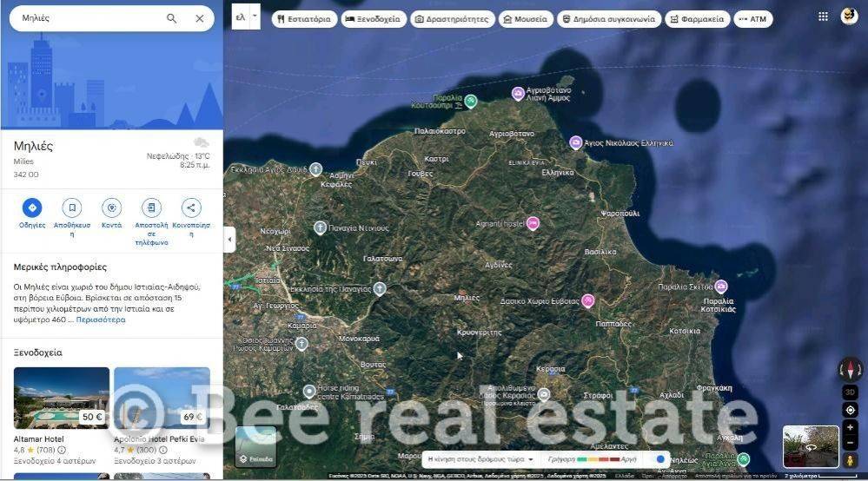Toggle the blue traffic layer switch

(661, 459)
